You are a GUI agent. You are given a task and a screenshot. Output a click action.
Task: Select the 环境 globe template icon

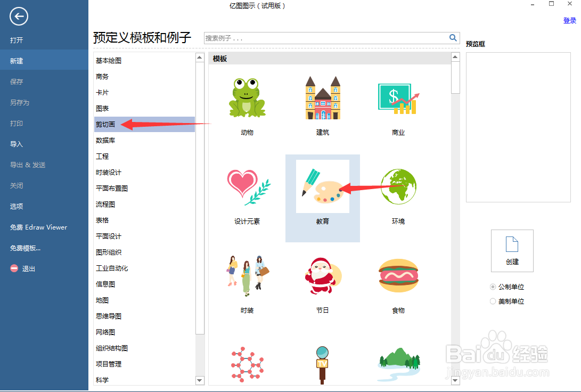click(398, 186)
